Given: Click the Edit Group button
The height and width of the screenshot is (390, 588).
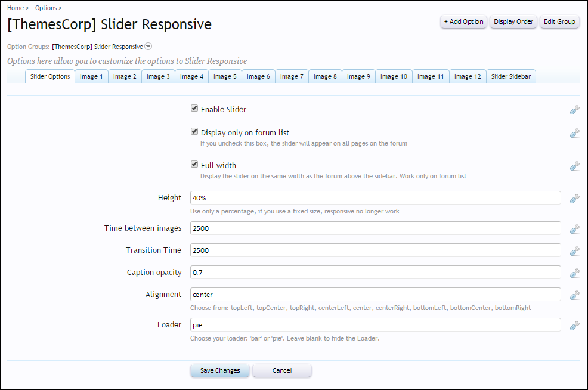Looking at the screenshot, I should click(x=559, y=21).
